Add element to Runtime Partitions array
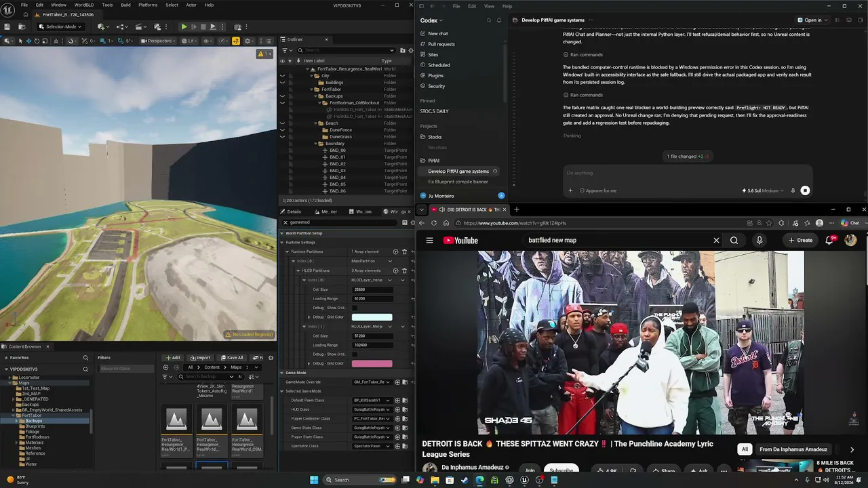This screenshot has width=868, height=488. click(x=396, y=251)
